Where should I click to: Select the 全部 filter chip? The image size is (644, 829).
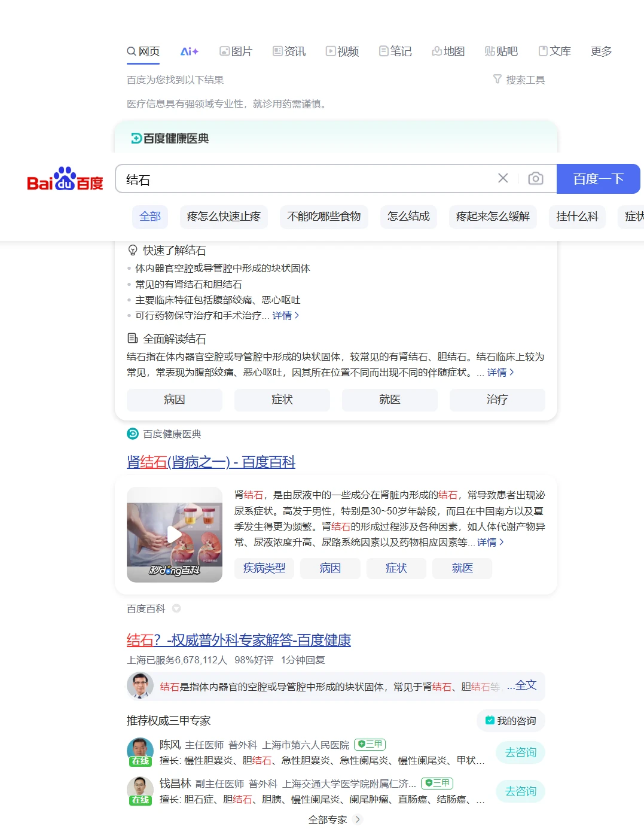coord(150,217)
